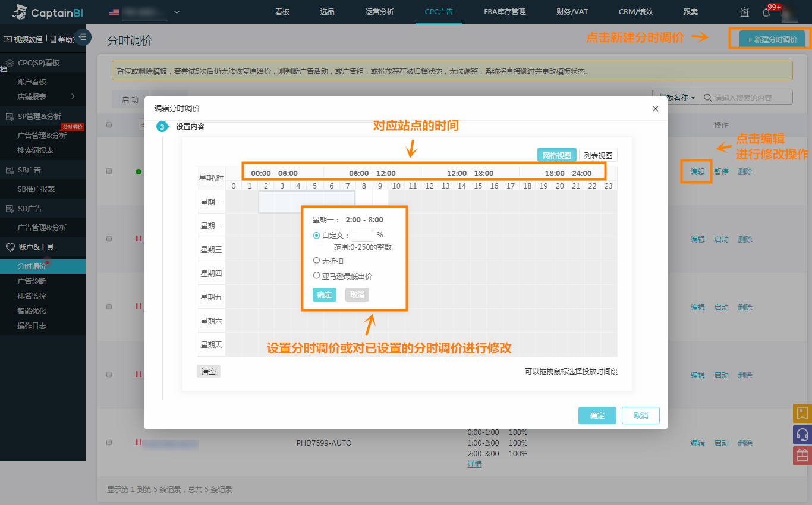Image resolution: width=812 pixels, height=505 pixels.
Task: Open the 视频教程 video tutorial link
Action: (x=23, y=39)
